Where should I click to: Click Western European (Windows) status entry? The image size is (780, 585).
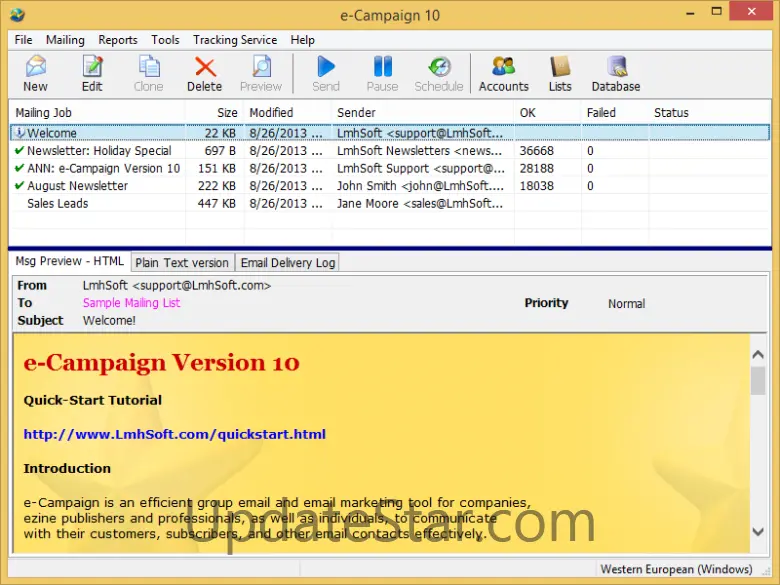(x=676, y=569)
